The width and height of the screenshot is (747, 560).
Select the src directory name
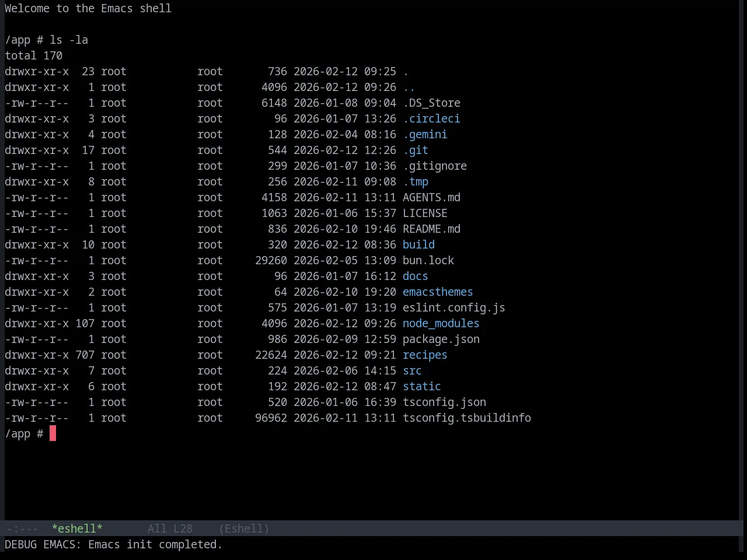(x=412, y=370)
